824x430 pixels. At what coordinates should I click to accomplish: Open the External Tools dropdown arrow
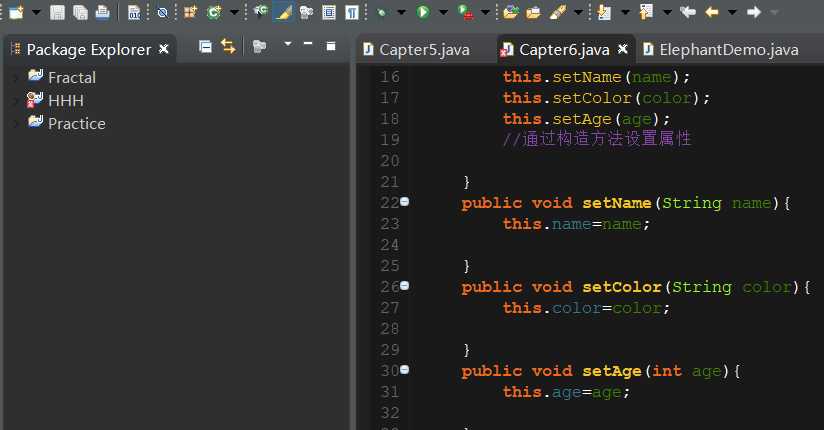coord(485,12)
